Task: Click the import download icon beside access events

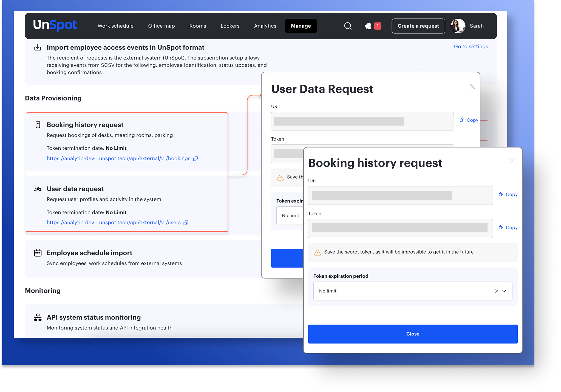Action: [38, 48]
